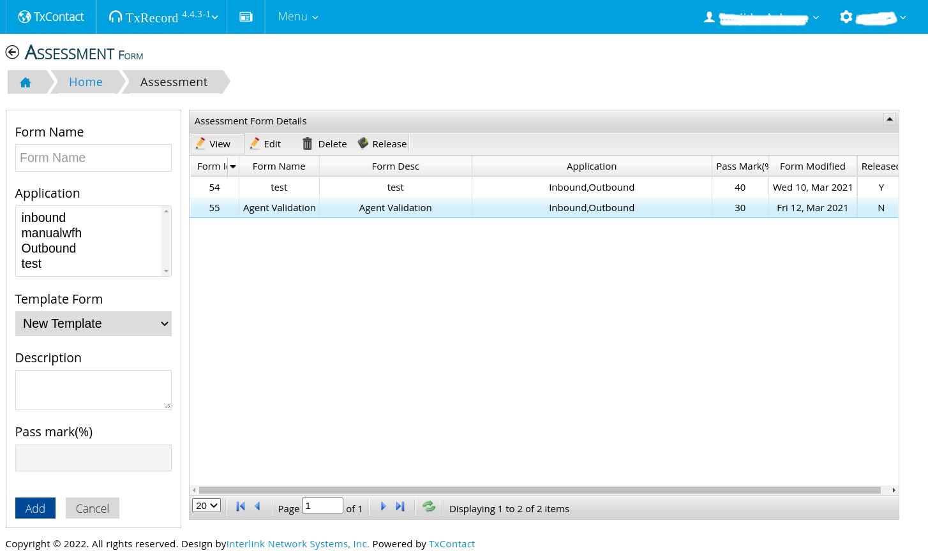Image resolution: width=928 pixels, height=560 pixels.
Task: Focus the Pass mark(%) field
Action: (93, 458)
